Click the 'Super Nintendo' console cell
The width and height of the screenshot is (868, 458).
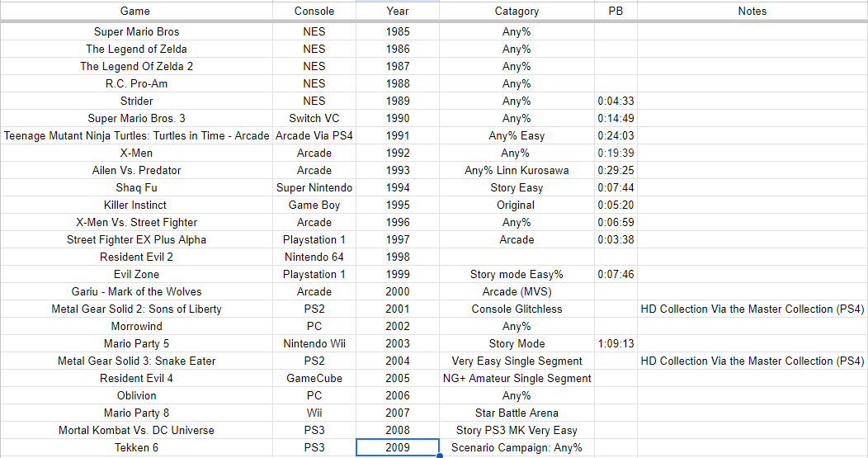coord(314,188)
